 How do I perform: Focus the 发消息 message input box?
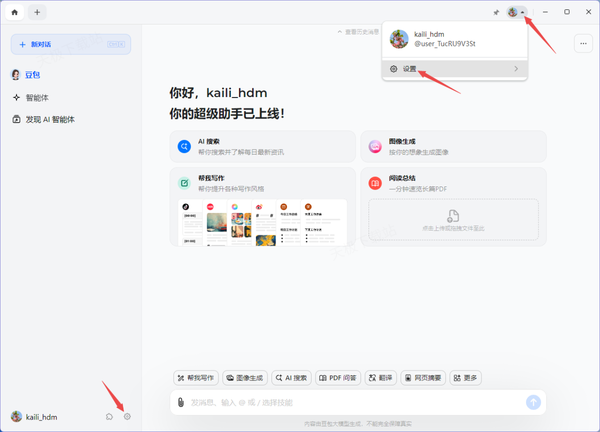click(356, 403)
